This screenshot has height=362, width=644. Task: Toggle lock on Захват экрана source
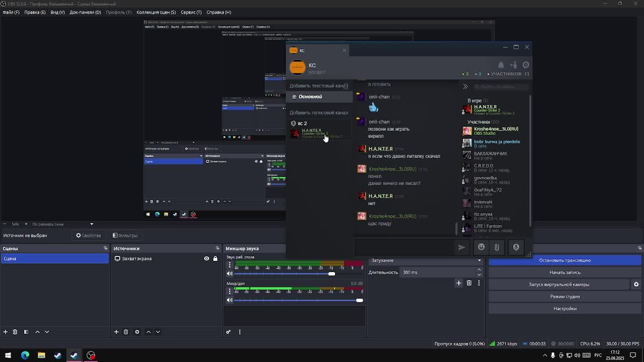point(215,258)
